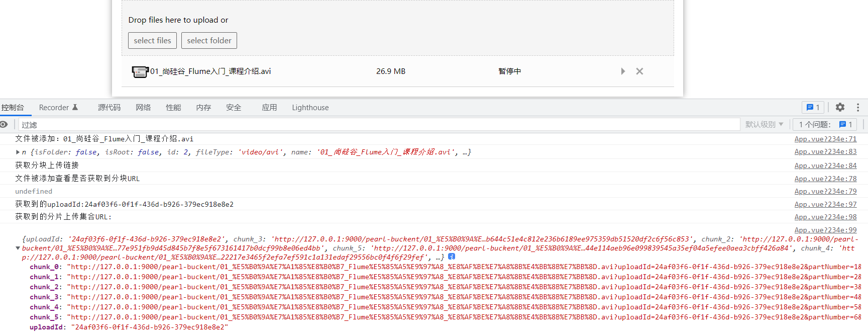This screenshot has width=868, height=334.
Task: Collapse the uploadId object triangle
Action: [x=18, y=248]
